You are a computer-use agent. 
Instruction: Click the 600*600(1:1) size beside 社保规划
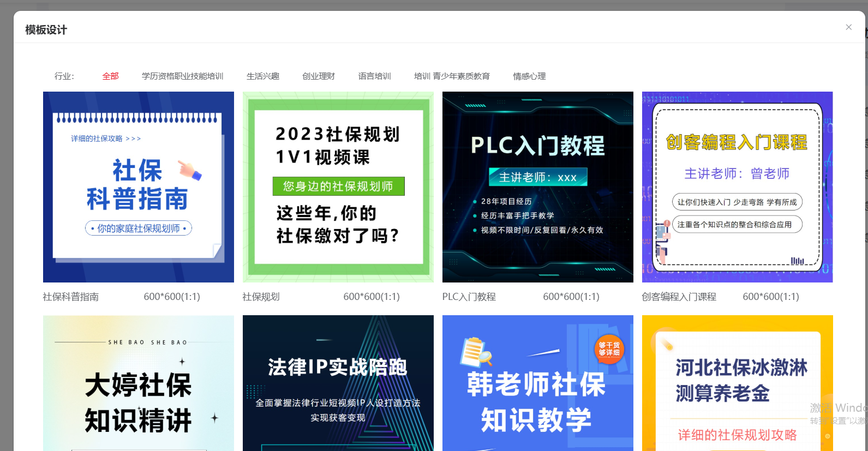pos(372,297)
